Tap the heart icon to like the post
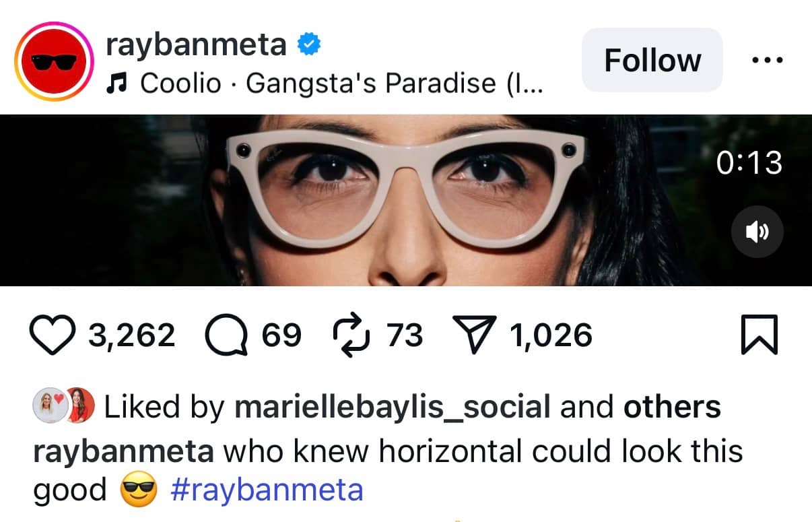The image size is (812, 522). coord(54,335)
